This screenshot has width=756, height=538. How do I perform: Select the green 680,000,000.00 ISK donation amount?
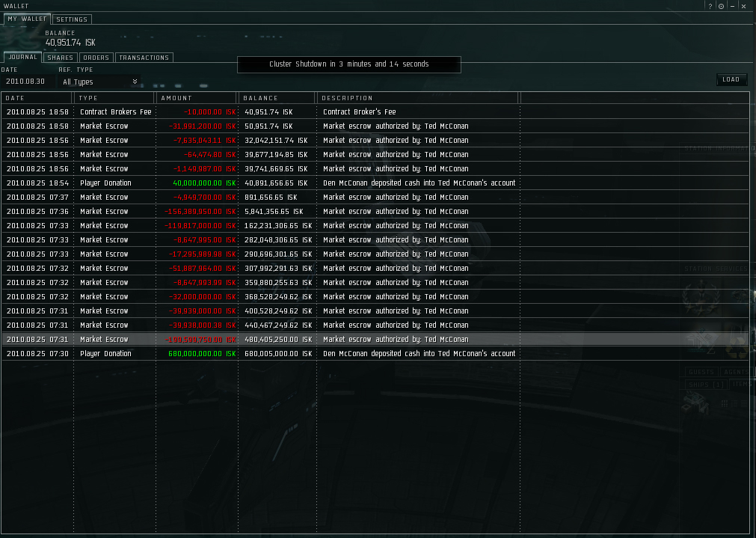202,354
